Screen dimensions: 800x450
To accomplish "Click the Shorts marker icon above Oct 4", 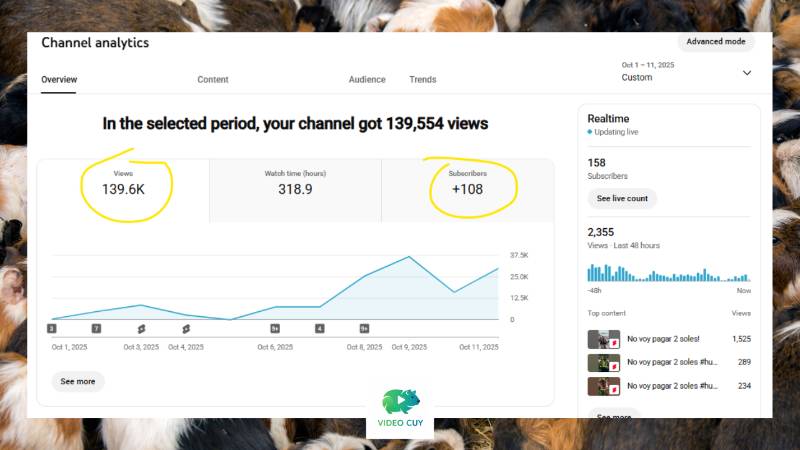I will (x=185, y=328).
